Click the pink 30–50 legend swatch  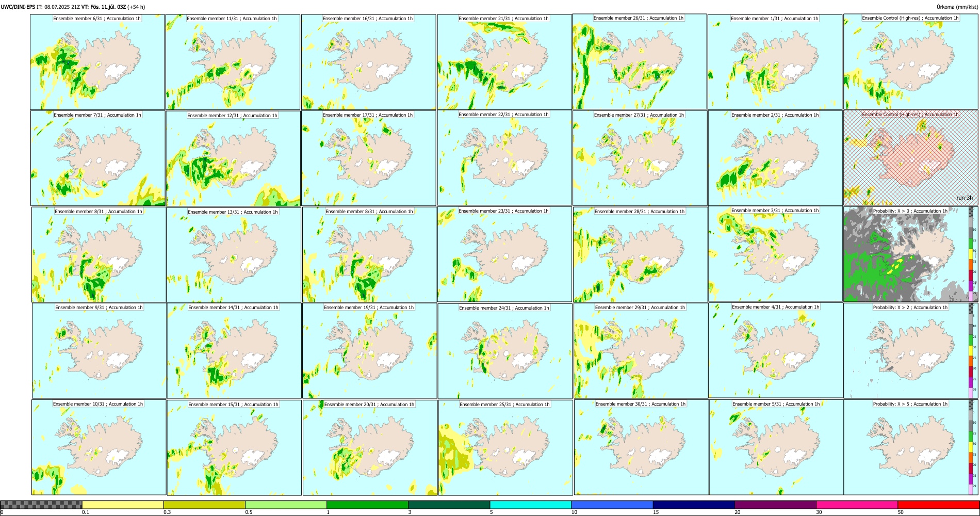pos(857,505)
